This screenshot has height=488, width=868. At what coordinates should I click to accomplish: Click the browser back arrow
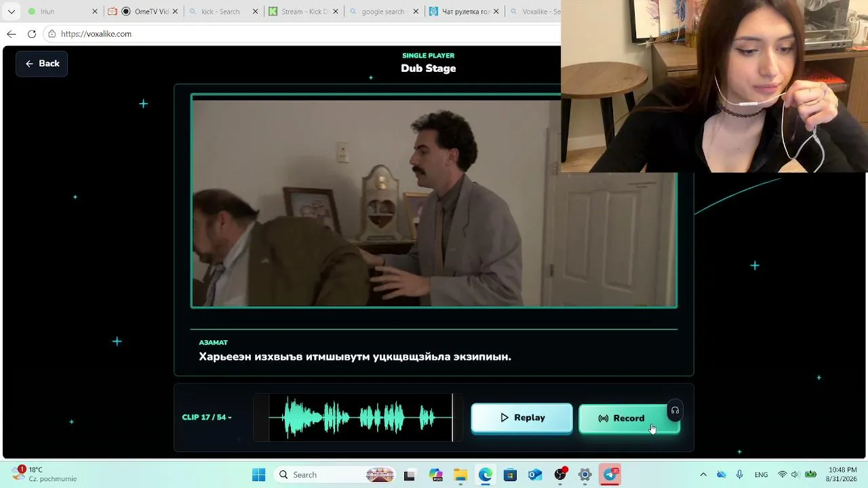(x=12, y=34)
